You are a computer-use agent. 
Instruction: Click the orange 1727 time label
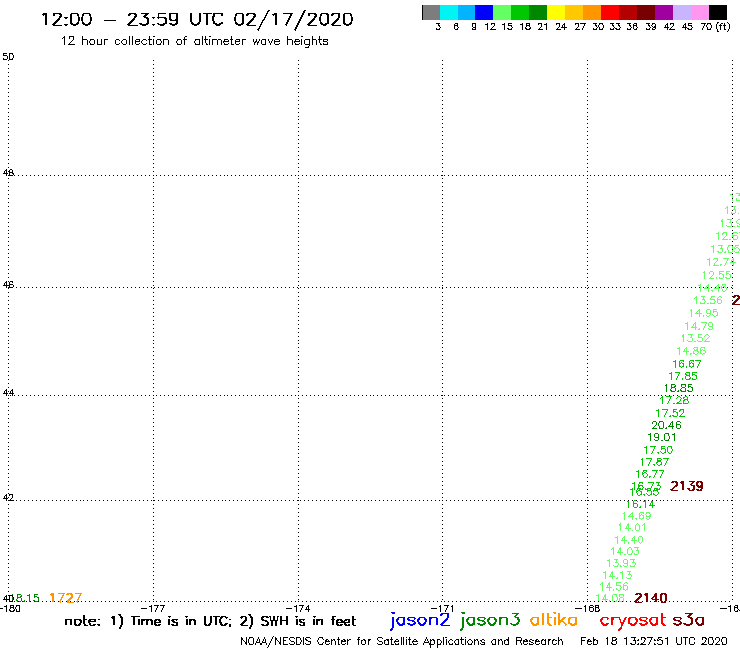(66, 598)
